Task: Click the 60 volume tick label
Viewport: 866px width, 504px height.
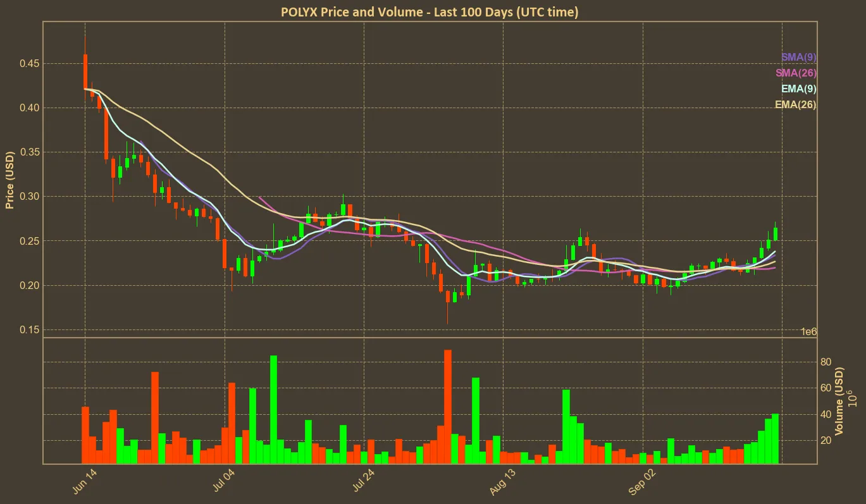Action: click(826, 388)
